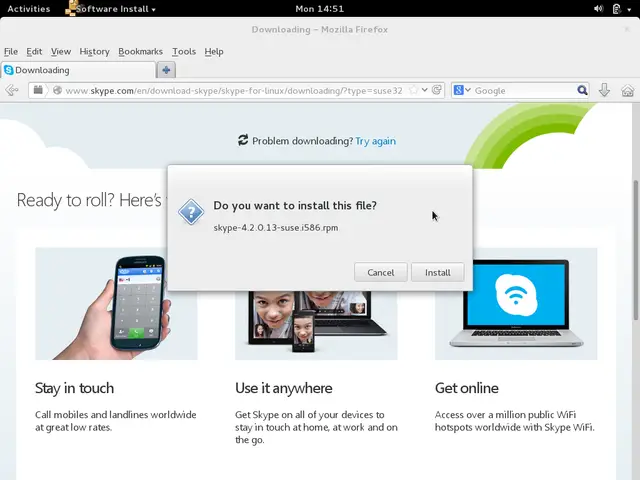Reload the page with the refresh icon

[x=436, y=90]
